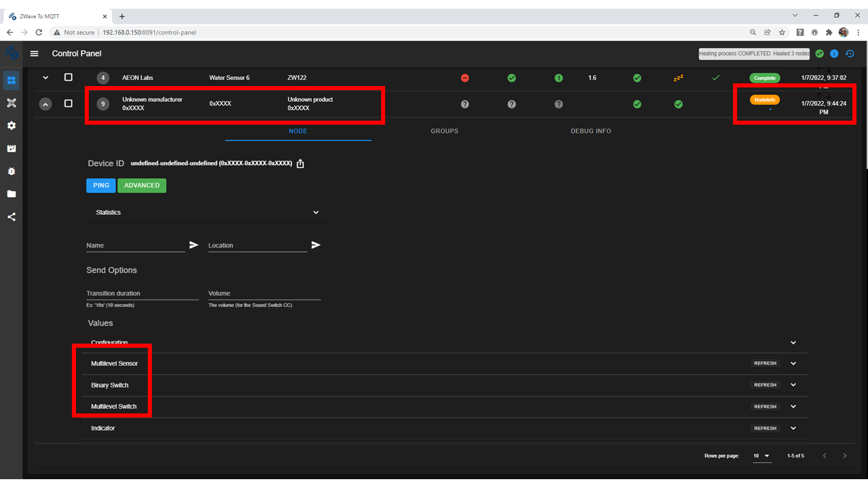Switch to the Debug Info tab
The width and height of the screenshot is (868, 488).
[x=591, y=131]
